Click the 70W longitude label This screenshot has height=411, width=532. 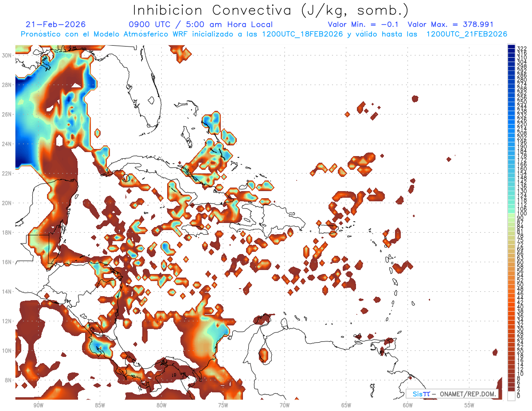coord(285,405)
